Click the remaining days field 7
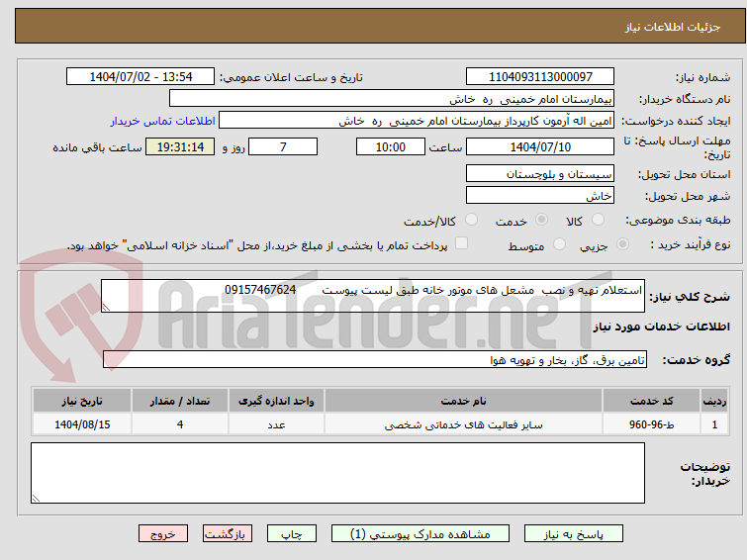Viewport: 747px width, 560px height. coord(283,146)
